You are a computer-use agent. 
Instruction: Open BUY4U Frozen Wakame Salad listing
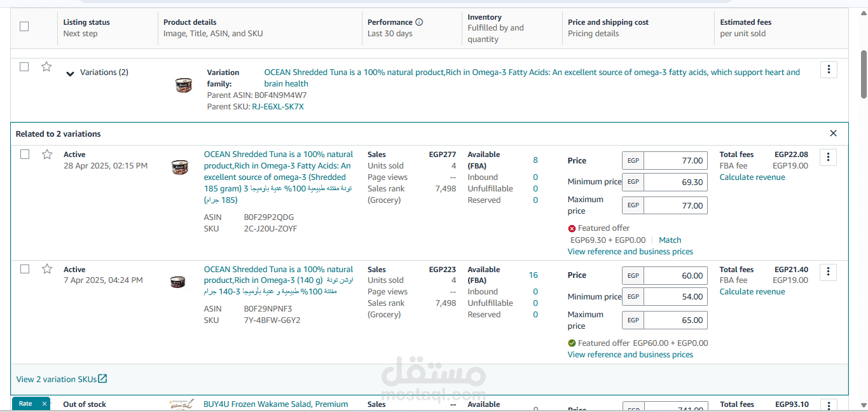pos(276,404)
